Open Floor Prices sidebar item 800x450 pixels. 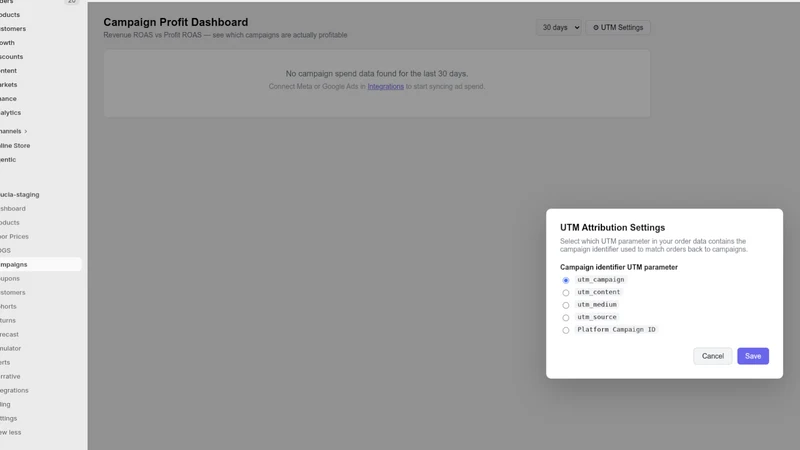14,237
